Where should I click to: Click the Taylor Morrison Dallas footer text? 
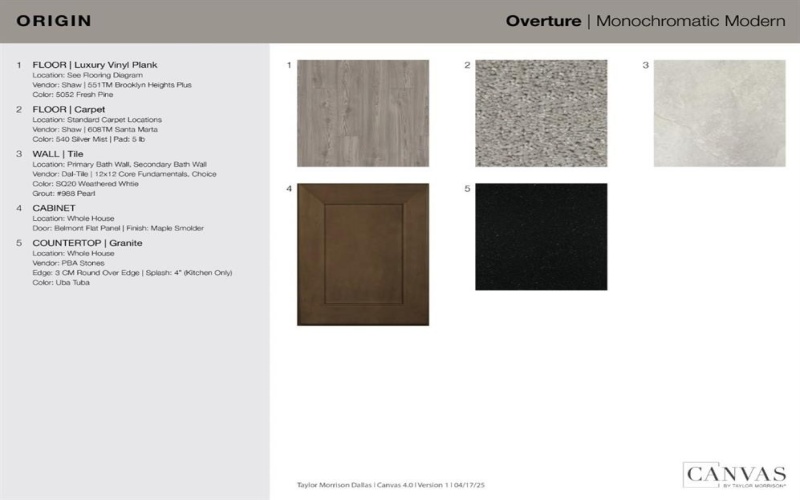[391, 484]
